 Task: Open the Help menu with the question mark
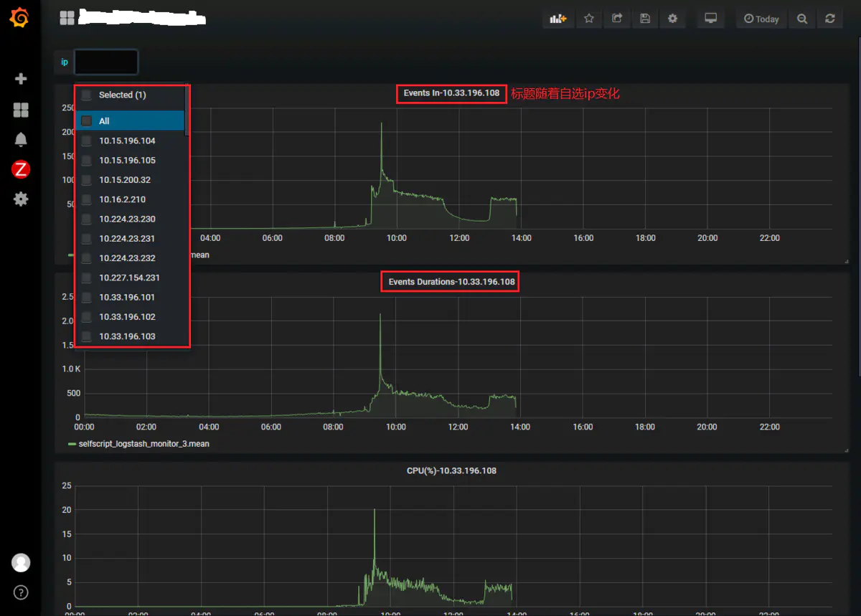click(20, 592)
